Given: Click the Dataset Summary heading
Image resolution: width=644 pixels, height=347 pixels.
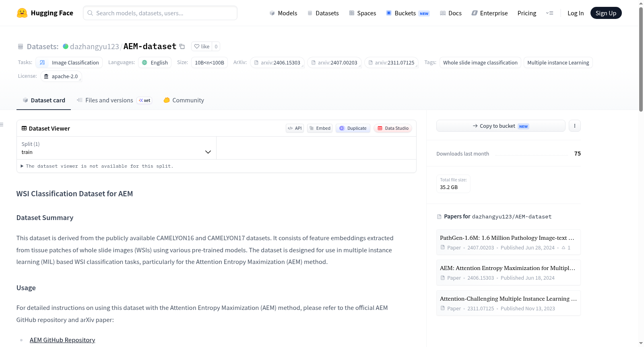Looking at the screenshot, I should click(45, 218).
